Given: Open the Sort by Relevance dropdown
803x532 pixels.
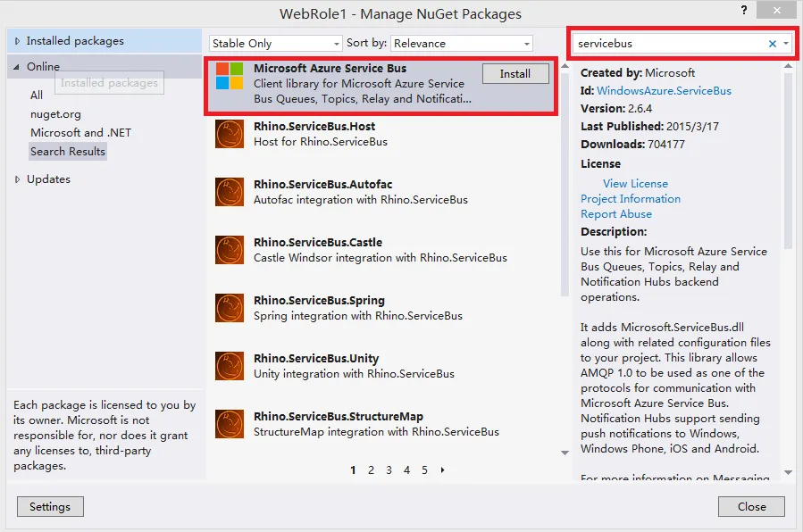Looking at the screenshot, I should pos(462,44).
